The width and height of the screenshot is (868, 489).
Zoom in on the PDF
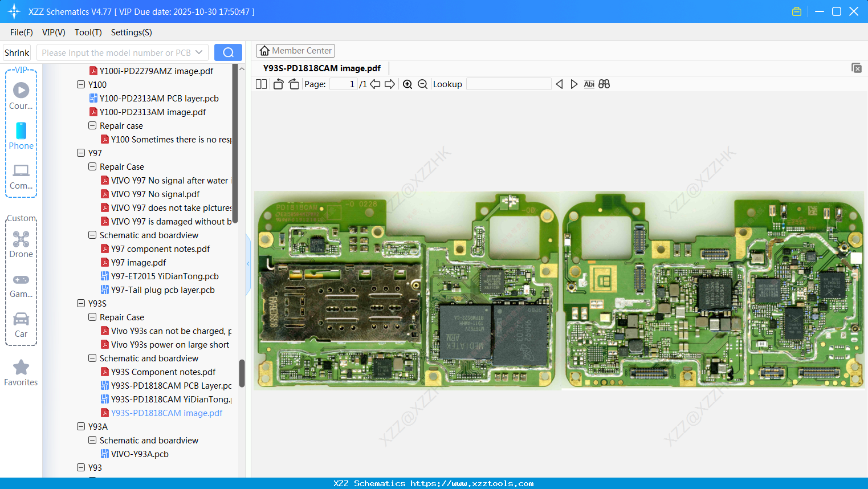tap(407, 84)
